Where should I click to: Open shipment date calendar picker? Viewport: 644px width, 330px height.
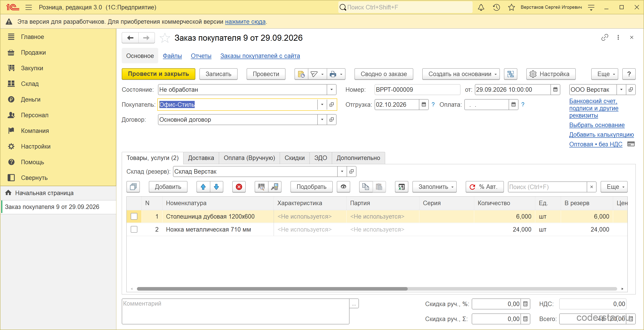424,104
